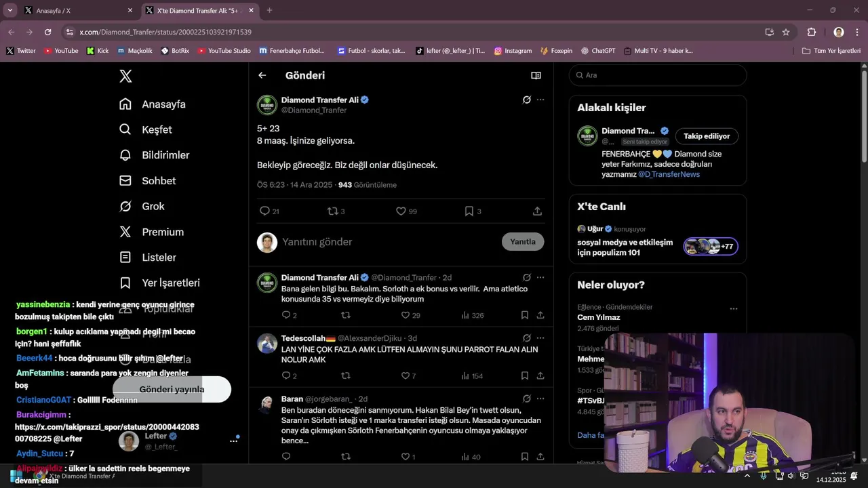This screenshot has height=488, width=868.
Task: Share Tedescollah's reply
Action: pos(540,375)
